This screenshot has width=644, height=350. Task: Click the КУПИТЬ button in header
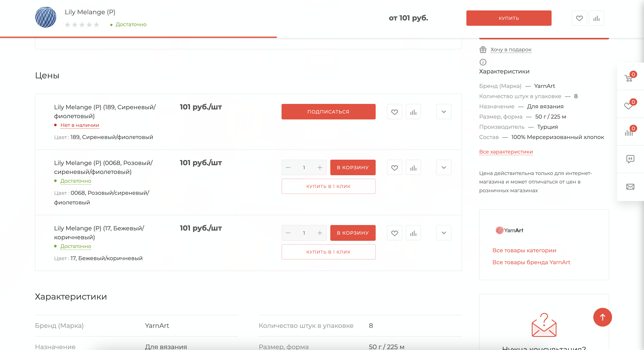(509, 18)
